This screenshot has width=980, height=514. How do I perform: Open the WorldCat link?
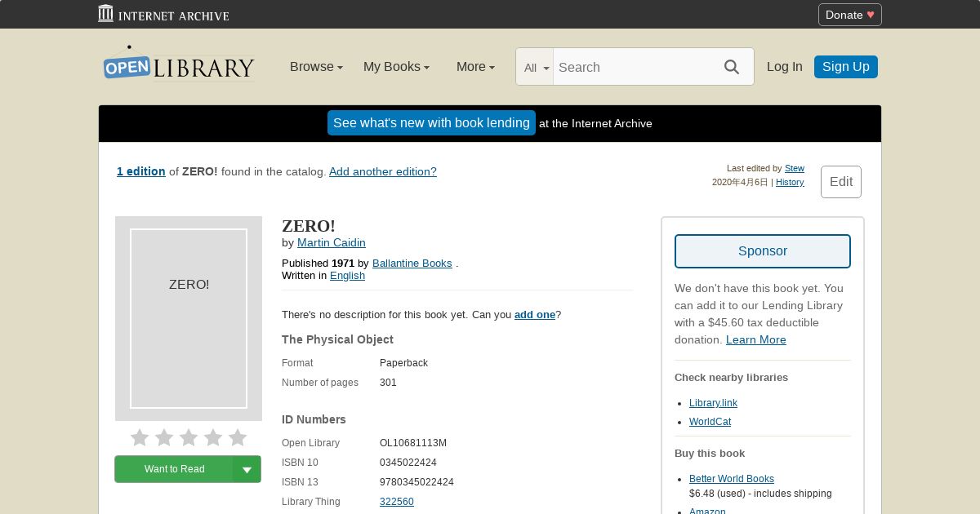pyautogui.click(x=710, y=422)
